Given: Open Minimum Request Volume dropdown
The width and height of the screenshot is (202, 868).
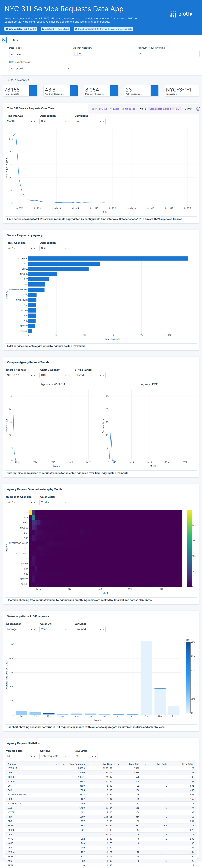Looking at the screenshot, I should tap(169, 54).
